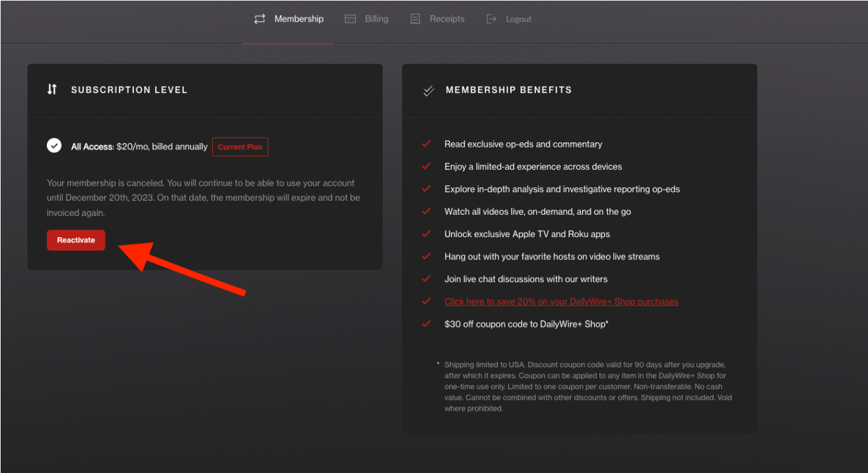Screen dimensions: 868x473
Task: Open the Membership tab
Action: tap(288, 19)
